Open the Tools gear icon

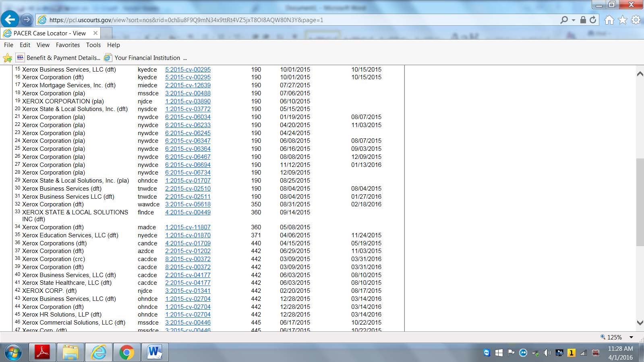click(636, 20)
